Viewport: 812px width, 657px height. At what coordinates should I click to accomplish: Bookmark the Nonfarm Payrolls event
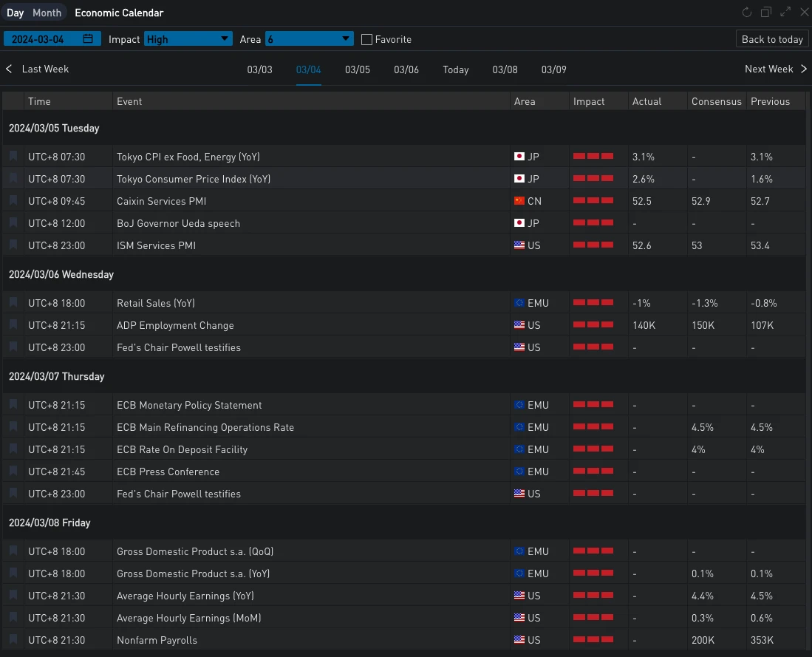point(13,640)
